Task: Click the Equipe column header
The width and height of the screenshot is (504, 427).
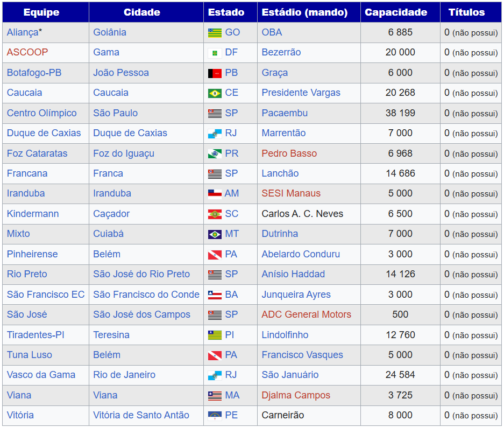Action: click(x=41, y=12)
